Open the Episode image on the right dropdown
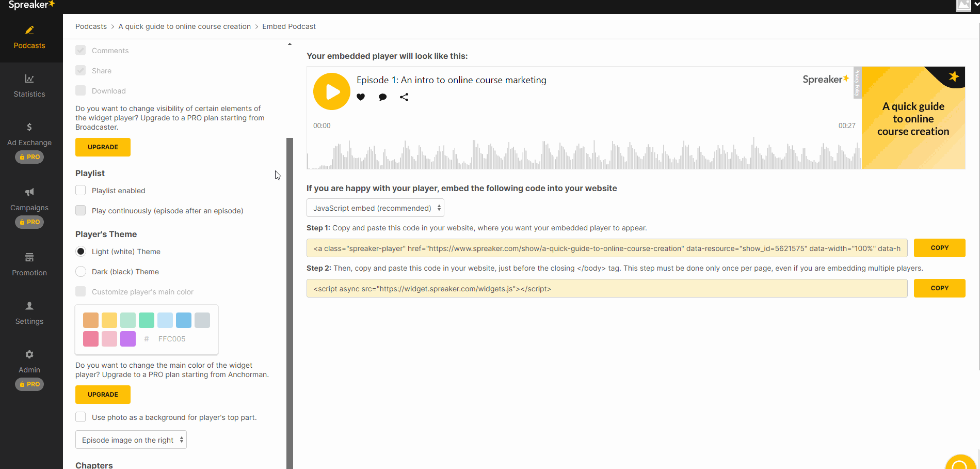Screen dimensions: 980x469 131,440
